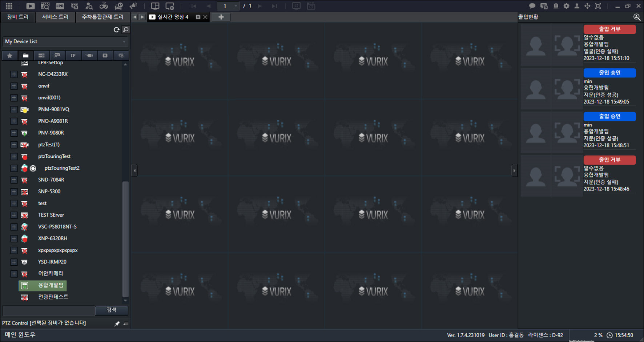Screen dimensions: 644x342
Task: Open the My Device List dropdown
Action: coord(66,41)
